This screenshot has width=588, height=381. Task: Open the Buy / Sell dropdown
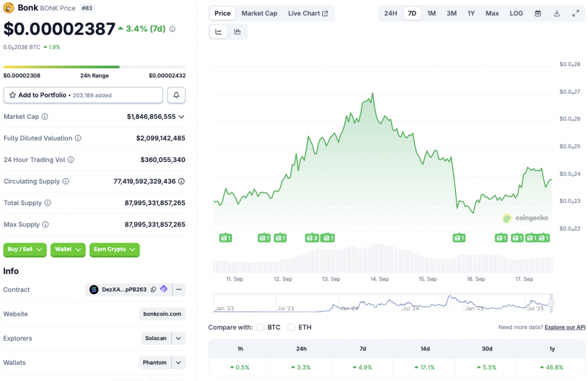click(x=25, y=249)
